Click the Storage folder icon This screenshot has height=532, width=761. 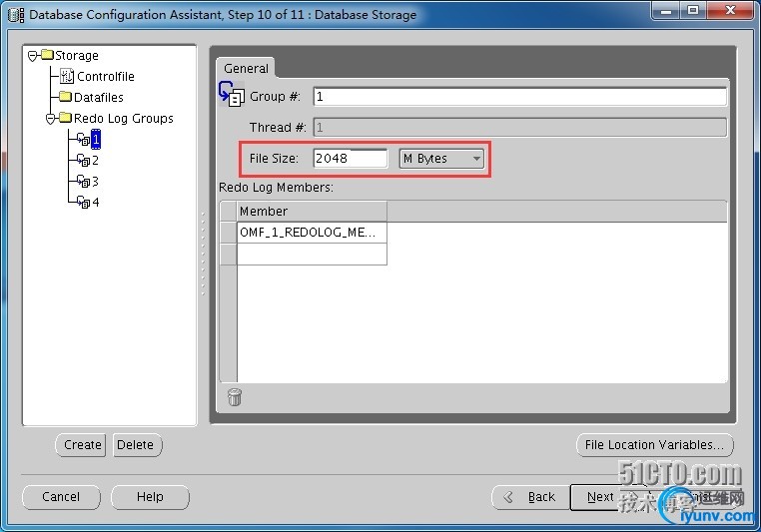click(48, 54)
